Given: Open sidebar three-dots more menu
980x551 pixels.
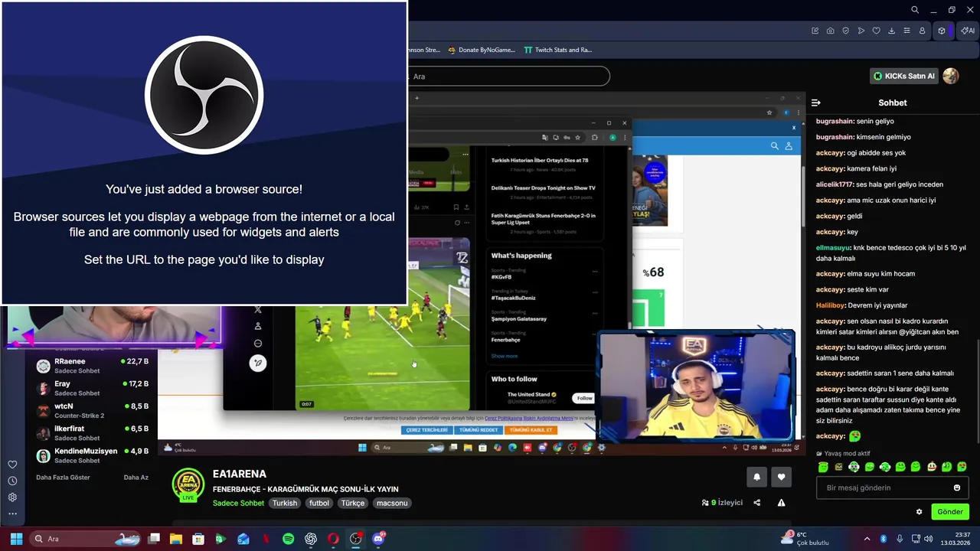Looking at the screenshot, I should point(12,513).
